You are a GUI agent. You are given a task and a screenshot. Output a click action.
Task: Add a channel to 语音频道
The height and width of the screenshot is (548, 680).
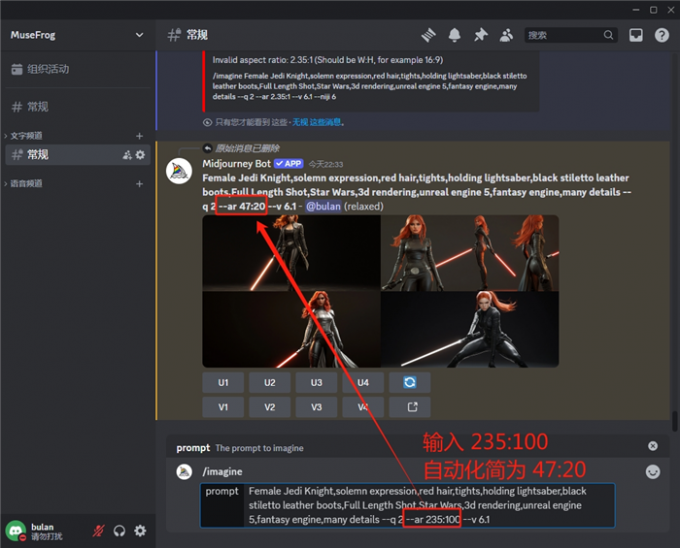click(139, 184)
